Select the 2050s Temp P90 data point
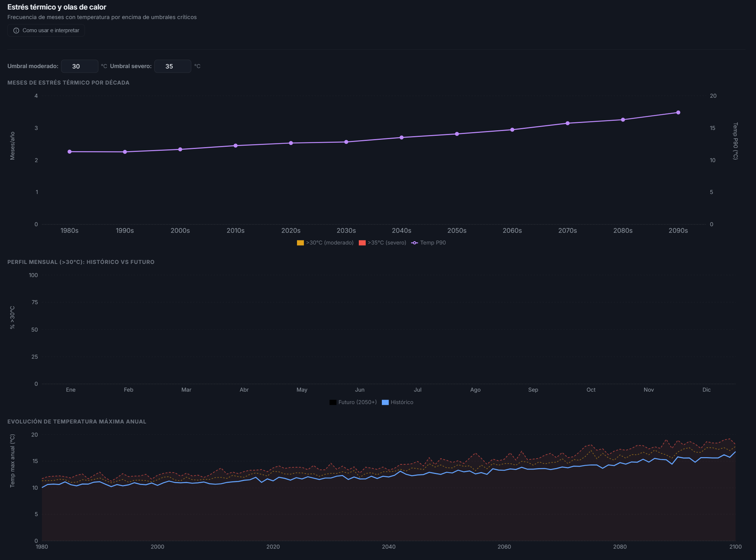The width and height of the screenshot is (756, 560). [457, 134]
